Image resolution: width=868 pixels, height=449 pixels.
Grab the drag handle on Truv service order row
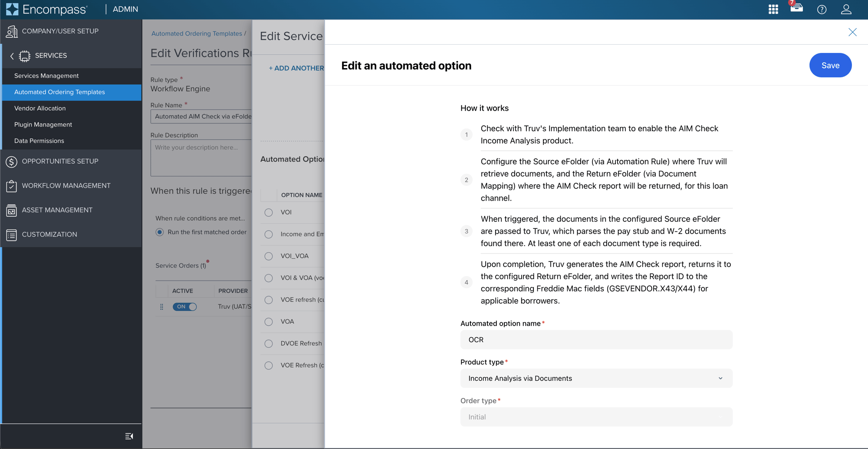click(161, 307)
